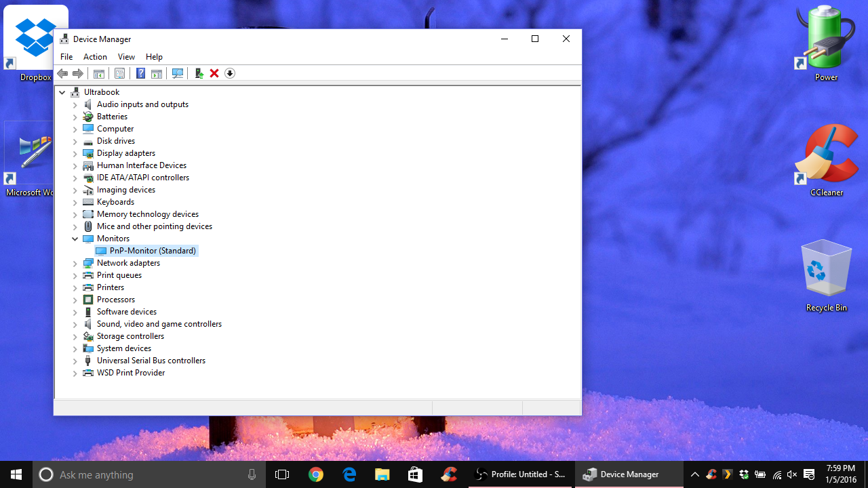Select Sound, video and game controllers
The width and height of the screenshot is (868, 488).
pos(159,324)
